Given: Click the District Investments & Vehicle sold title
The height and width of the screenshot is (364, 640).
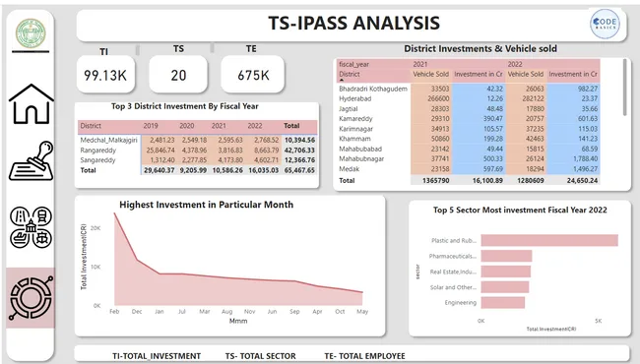Looking at the screenshot, I should coord(480,48).
